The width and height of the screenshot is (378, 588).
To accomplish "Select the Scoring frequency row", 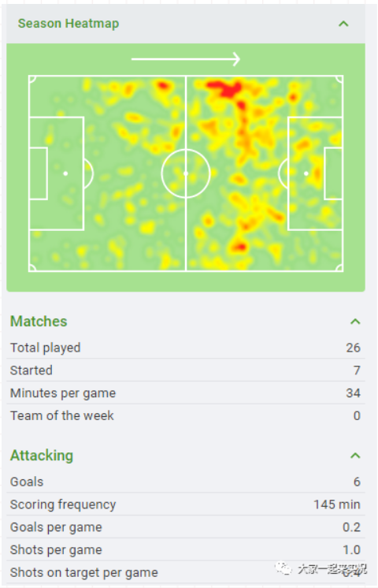I will [x=185, y=504].
